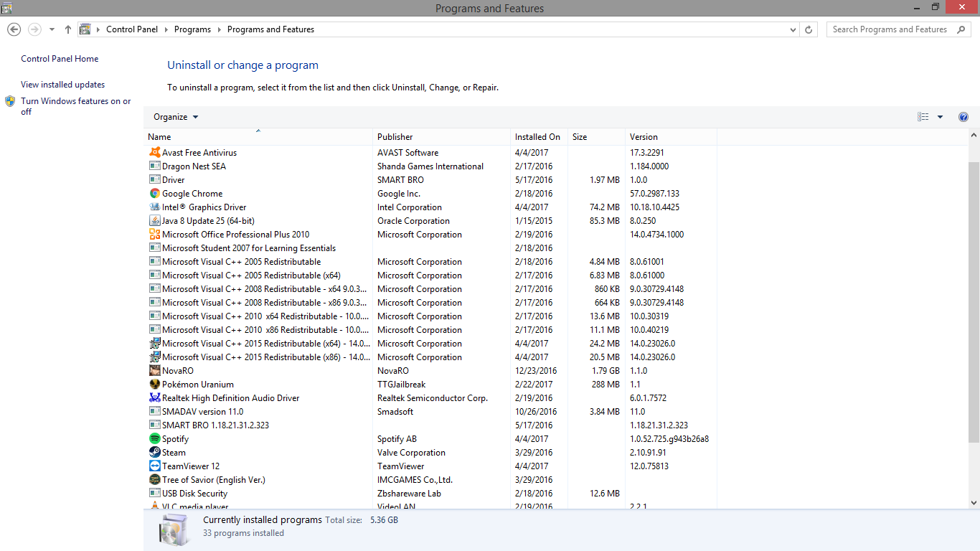Click the Pokémon Uranium icon
980x551 pixels.
point(154,385)
